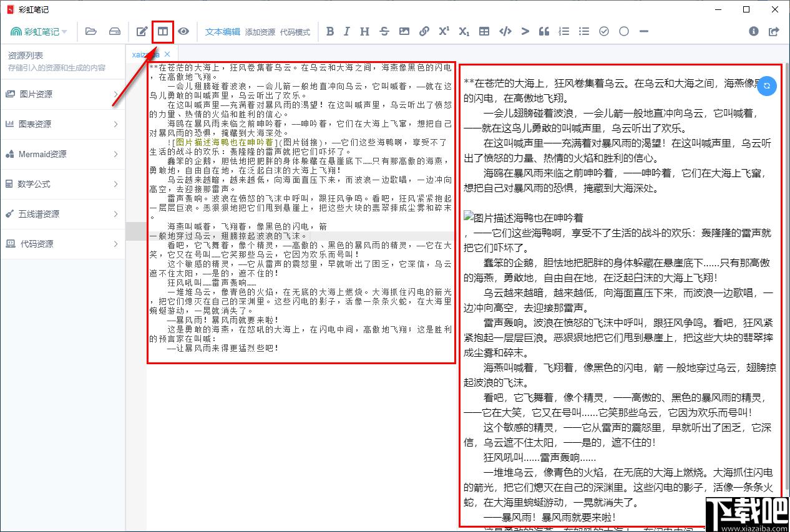Insert a table

click(x=484, y=31)
